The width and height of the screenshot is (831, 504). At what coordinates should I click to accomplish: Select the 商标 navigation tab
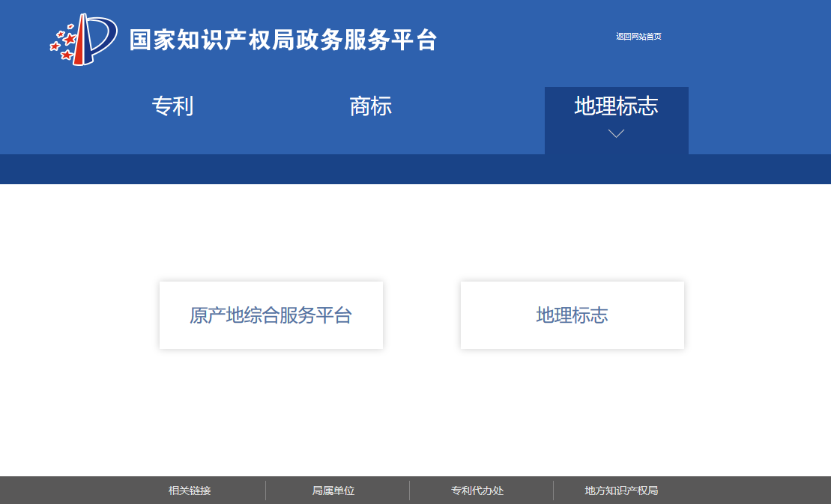[x=372, y=107]
